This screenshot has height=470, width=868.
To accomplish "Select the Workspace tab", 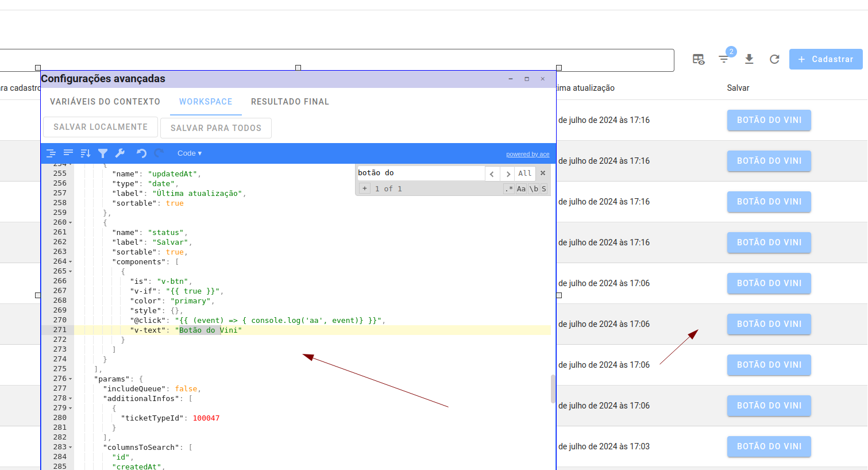I will coord(206,102).
